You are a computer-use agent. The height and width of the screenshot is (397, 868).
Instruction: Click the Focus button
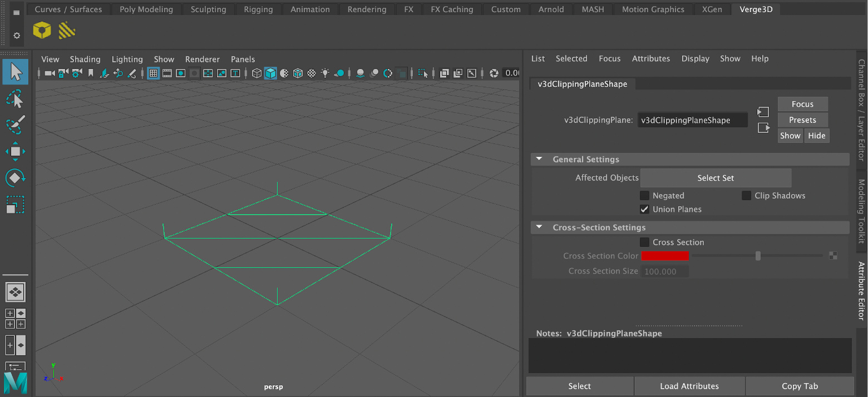[803, 104]
